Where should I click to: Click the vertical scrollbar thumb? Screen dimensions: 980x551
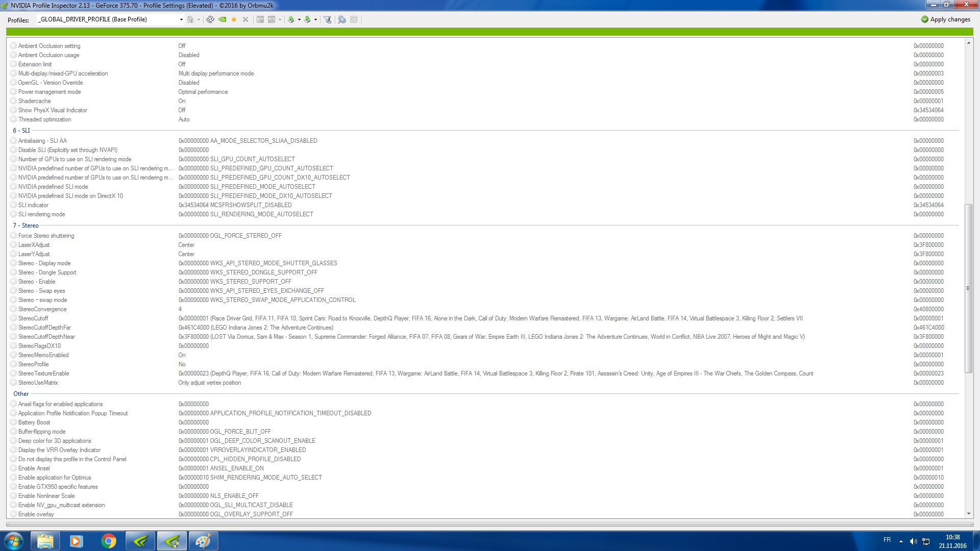click(x=968, y=288)
